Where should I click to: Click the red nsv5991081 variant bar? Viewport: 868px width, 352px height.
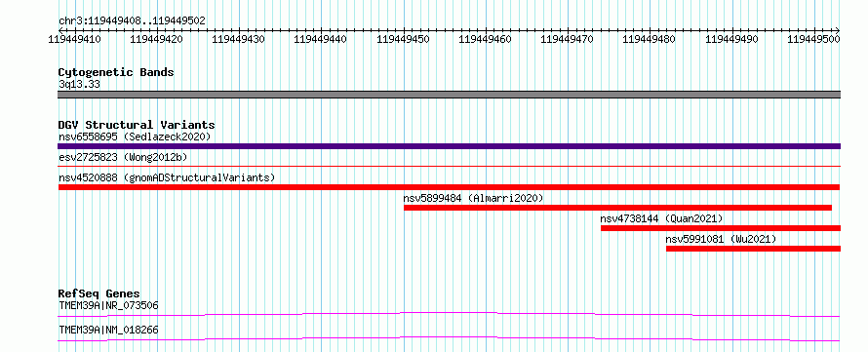754,249
